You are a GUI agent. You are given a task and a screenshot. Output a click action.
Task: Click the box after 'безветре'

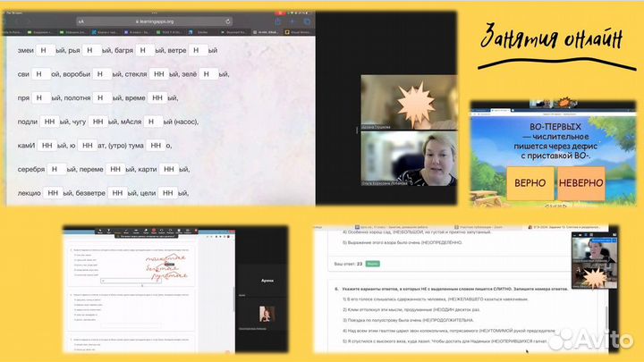(117, 193)
